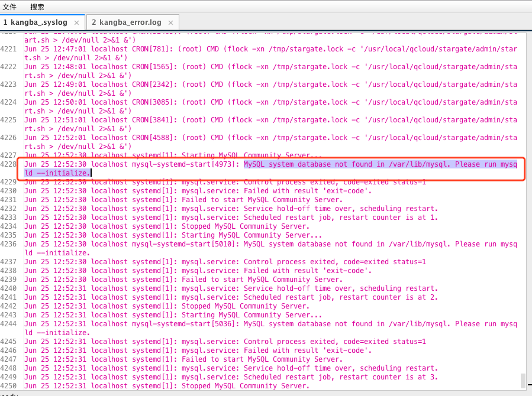Click line 4247 'Failed to start MySQL' text
The height and width of the screenshot is (396, 532).
pos(262,359)
